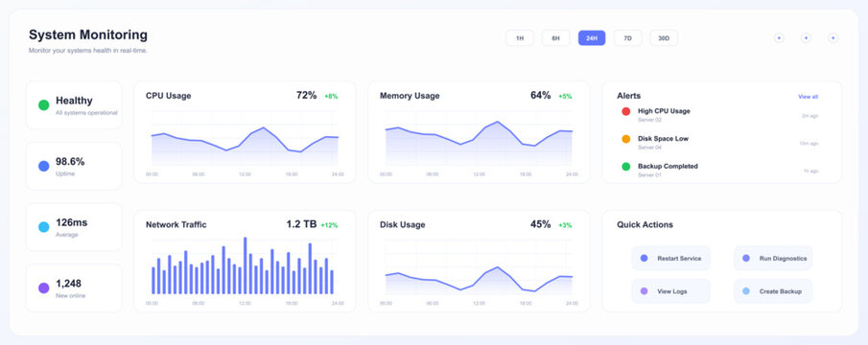
Task: Click the Alerts panel heading
Action: pyautogui.click(x=629, y=96)
